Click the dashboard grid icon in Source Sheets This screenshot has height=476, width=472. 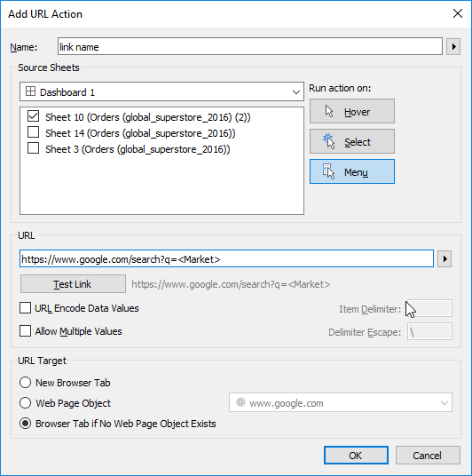(x=30, y=91)
